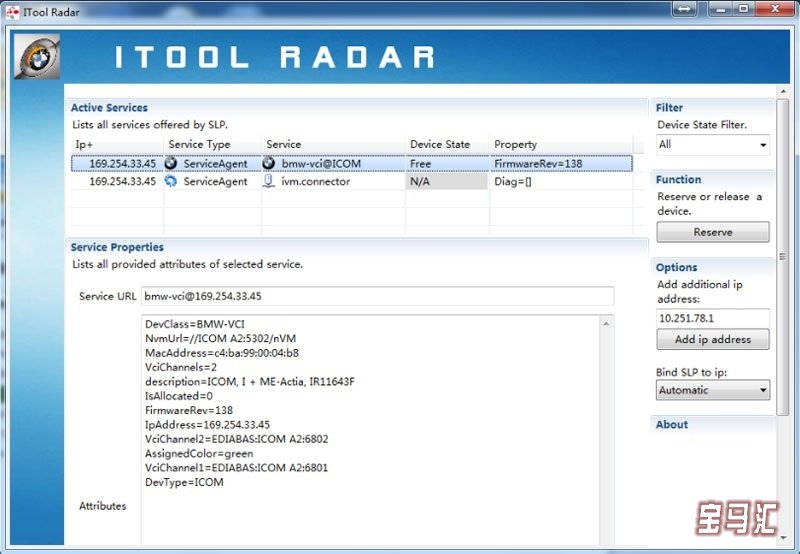
Task: Maximize the ITool Radar window
Action: (x=744, y=9)
